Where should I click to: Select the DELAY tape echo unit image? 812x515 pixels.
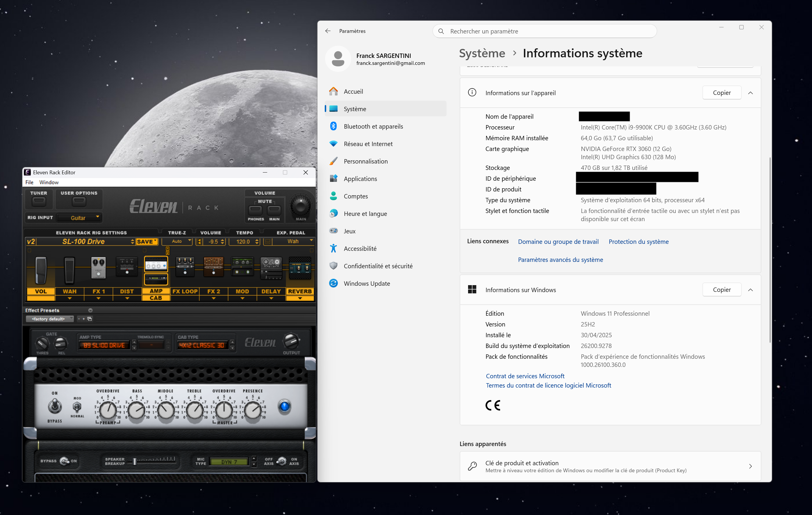click(271, 268)
